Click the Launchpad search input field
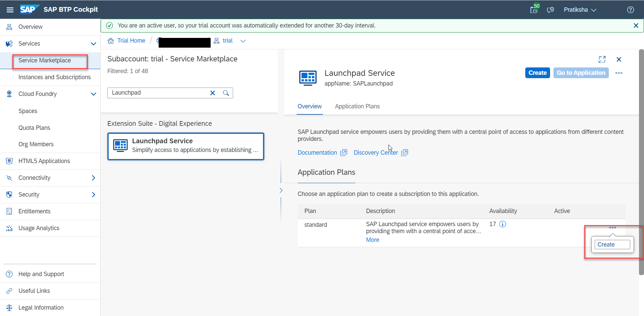The height and width of the screenshot is (316, 644). point(158,93)
